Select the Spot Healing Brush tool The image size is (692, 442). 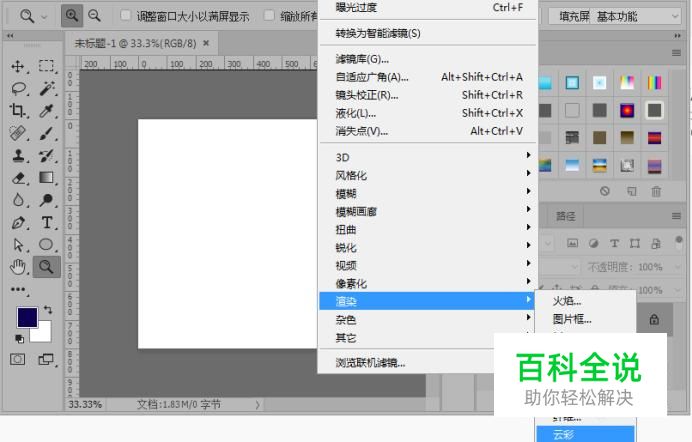[x=18, y=133]
